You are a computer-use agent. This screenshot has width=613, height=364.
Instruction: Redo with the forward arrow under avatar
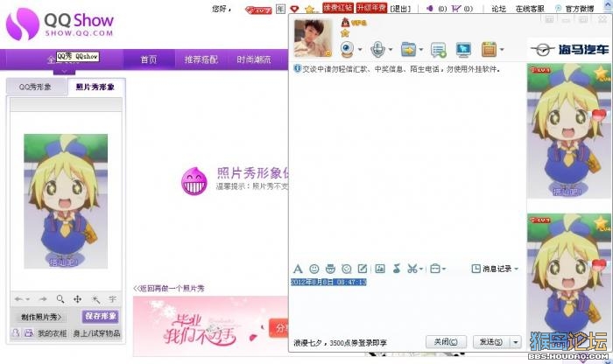point(43,299)
